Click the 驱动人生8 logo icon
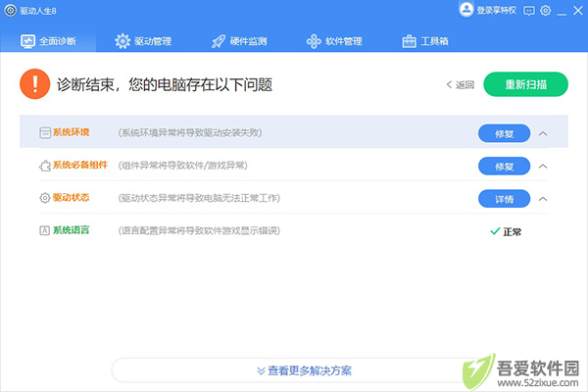Image resolution: width=588 pixels, height=392 pixels. pos(10,10)
